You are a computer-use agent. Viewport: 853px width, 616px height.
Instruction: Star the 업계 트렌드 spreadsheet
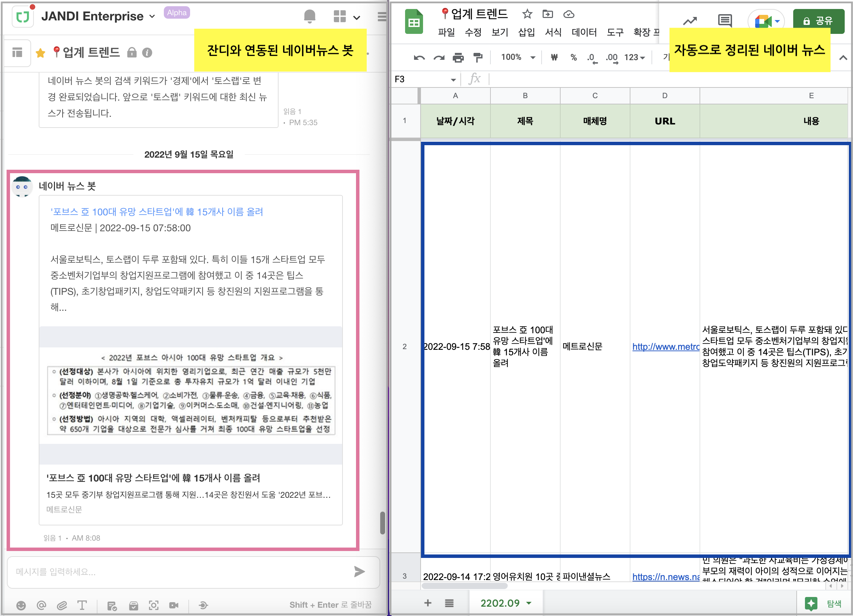pyautogui.click(x=527, y=14)
